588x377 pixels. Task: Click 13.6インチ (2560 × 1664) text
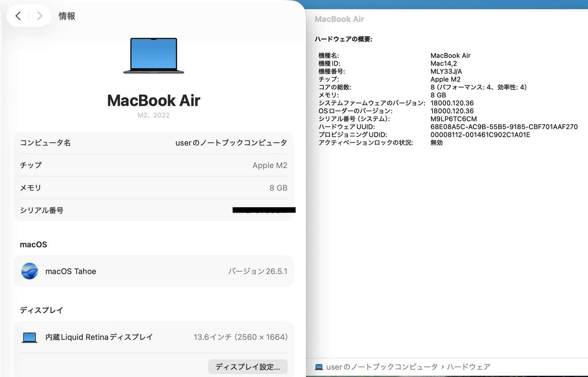[x=240, y=337]
